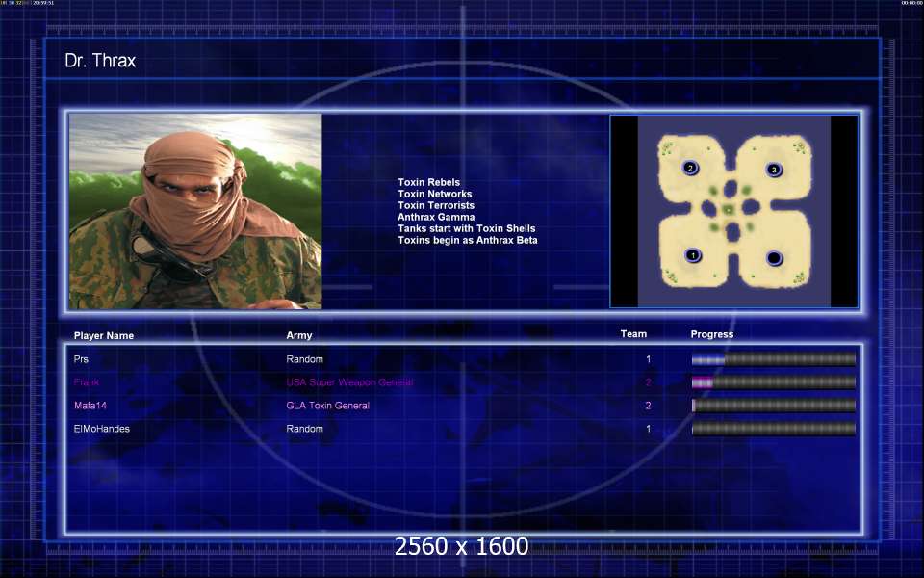Click Random army in ElMoHandes row

(x=305, y=429)
